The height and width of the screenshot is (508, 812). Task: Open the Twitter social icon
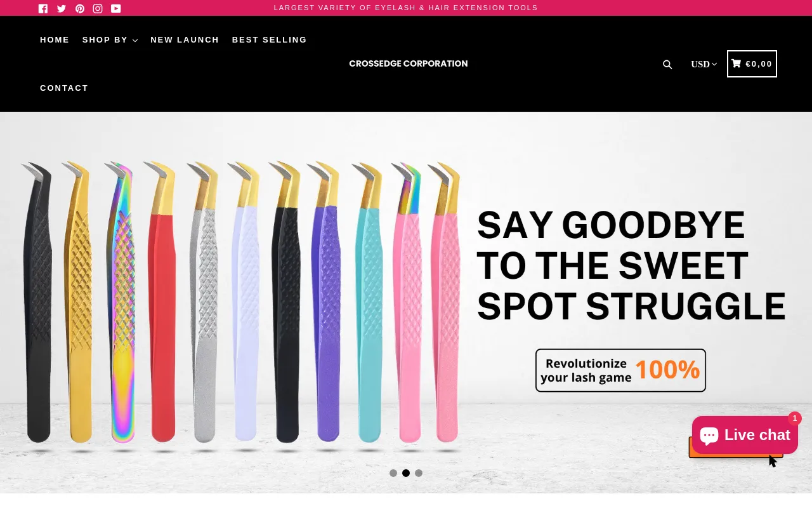pyautogui.click(x=62, y=8)
